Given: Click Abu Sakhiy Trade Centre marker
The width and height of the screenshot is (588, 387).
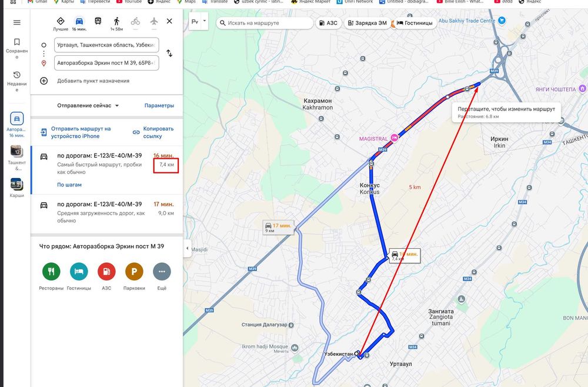Looking at the screenshot, I should (x=502, y=20).
